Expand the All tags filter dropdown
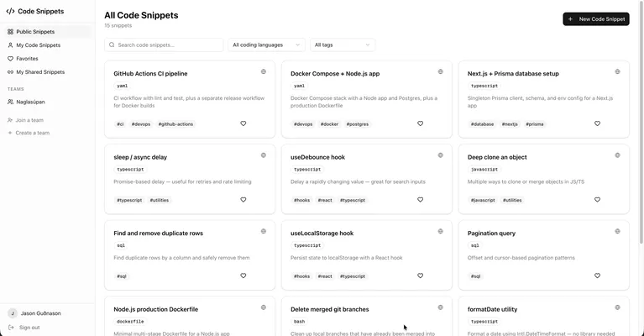Image resolution: width=644 pixels, height=336 pixels. pyautogui.click(x=343, y=45)
